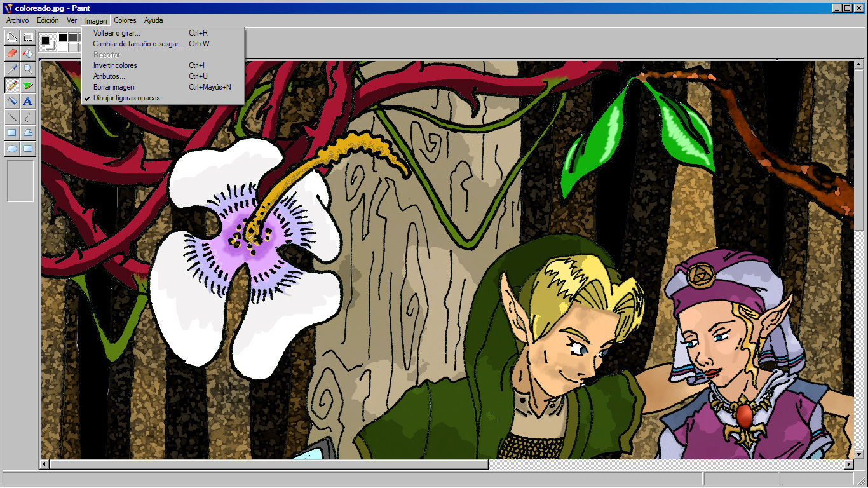Choose the Curve tool
Viewport: 868px width, 488px height.
(x=27, y=117)
